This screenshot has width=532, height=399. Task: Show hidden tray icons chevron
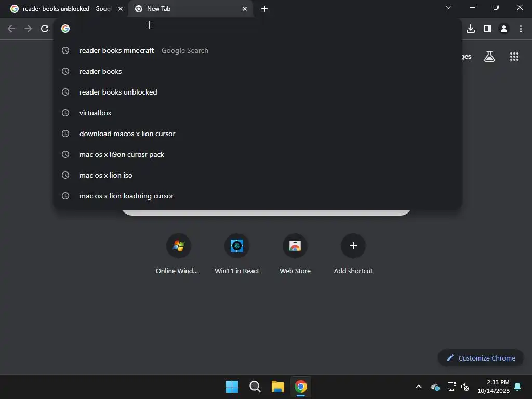pyautogui.click(x=419, y=387)
